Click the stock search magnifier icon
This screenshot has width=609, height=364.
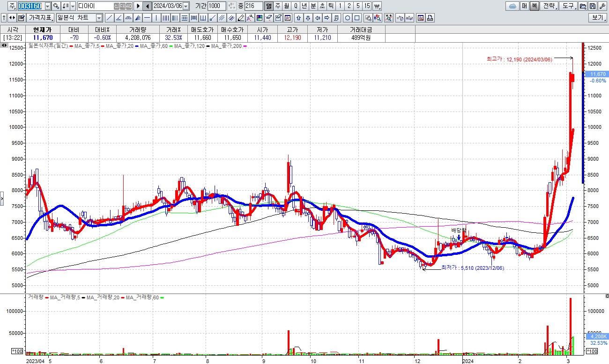pyautogui.click(x=56, y=6)
